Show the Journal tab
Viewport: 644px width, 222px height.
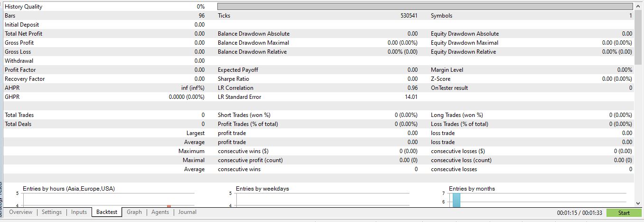[187, 212]
